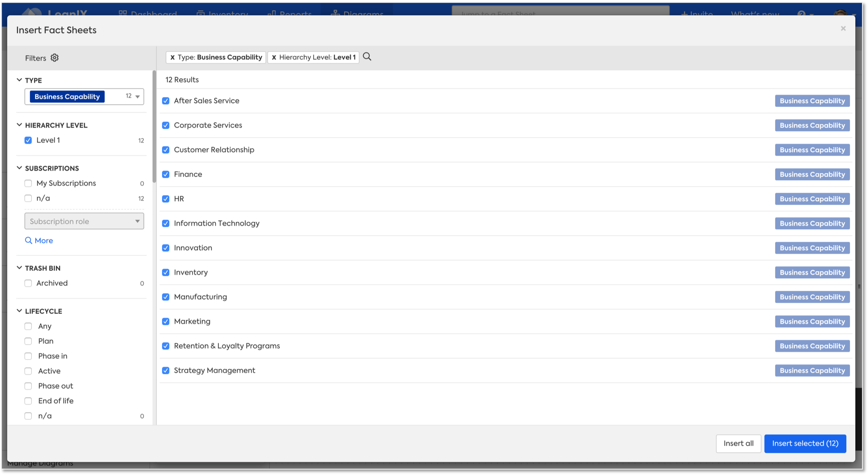The width and height of the screenshot is (868, 475).
Task: Collapse the HIERARCHY LEVEL section
Action: 19,125
